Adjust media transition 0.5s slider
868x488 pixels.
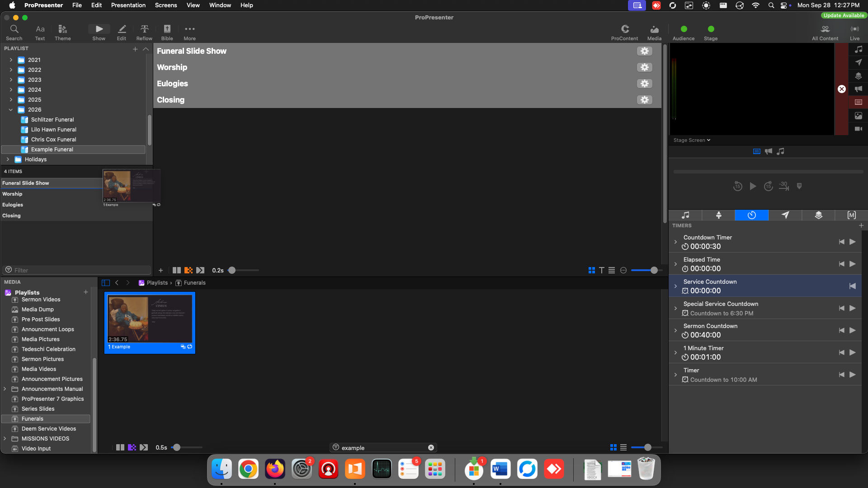(177, 447)
